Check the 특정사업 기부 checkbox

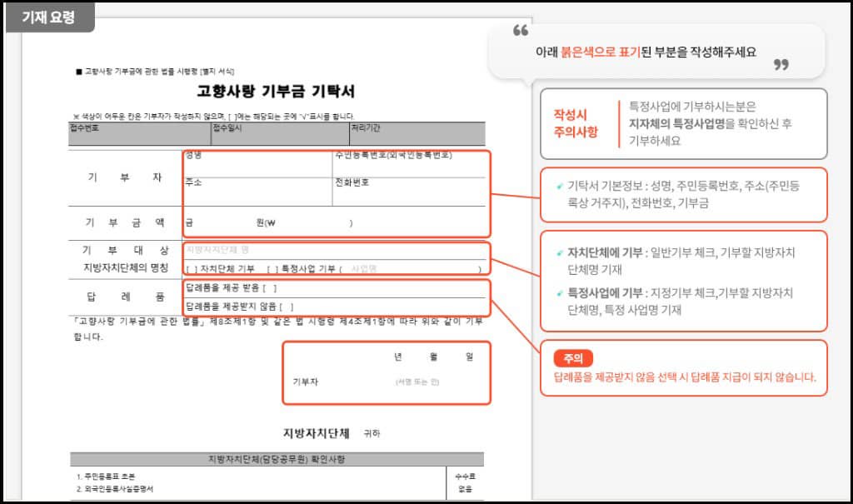coord(272,270)
